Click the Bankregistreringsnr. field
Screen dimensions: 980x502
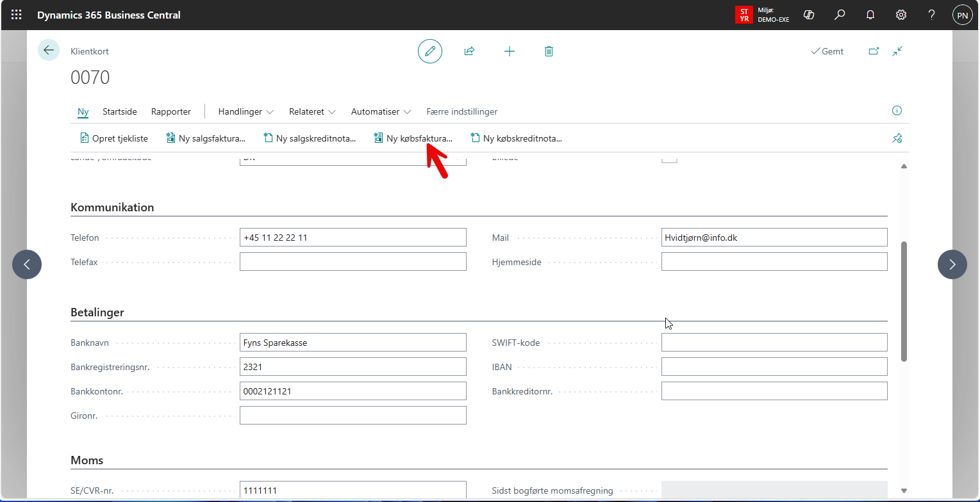point(353,367)
